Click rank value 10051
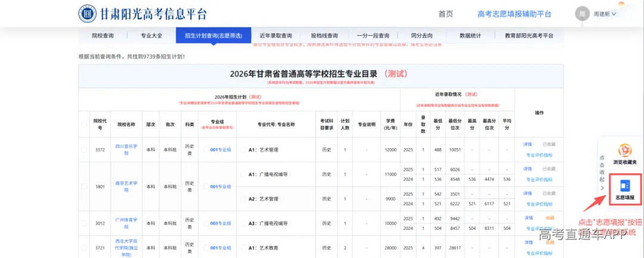 [x=456, y=150]
